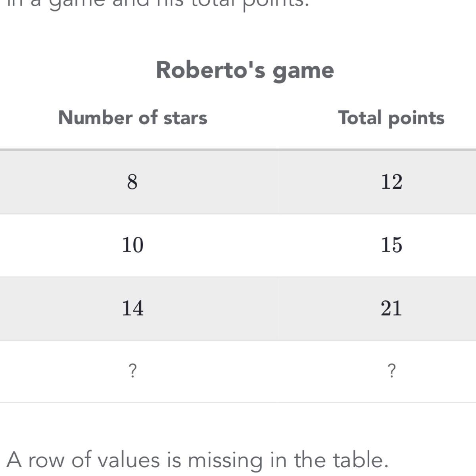Image resolution: width=476 pixels, height=476 pixels.
Task: Click the word "missing" in the bottom sentence
Action: (225, 461)
